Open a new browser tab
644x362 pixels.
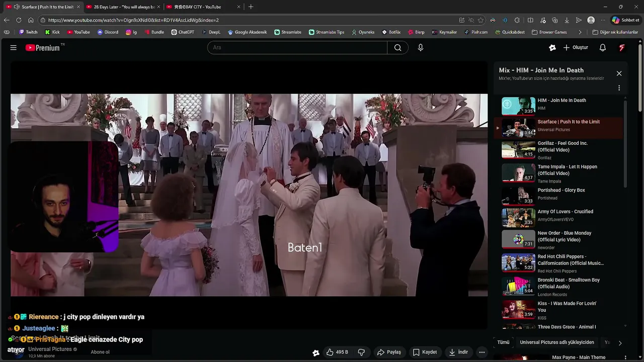pos(251,7)
